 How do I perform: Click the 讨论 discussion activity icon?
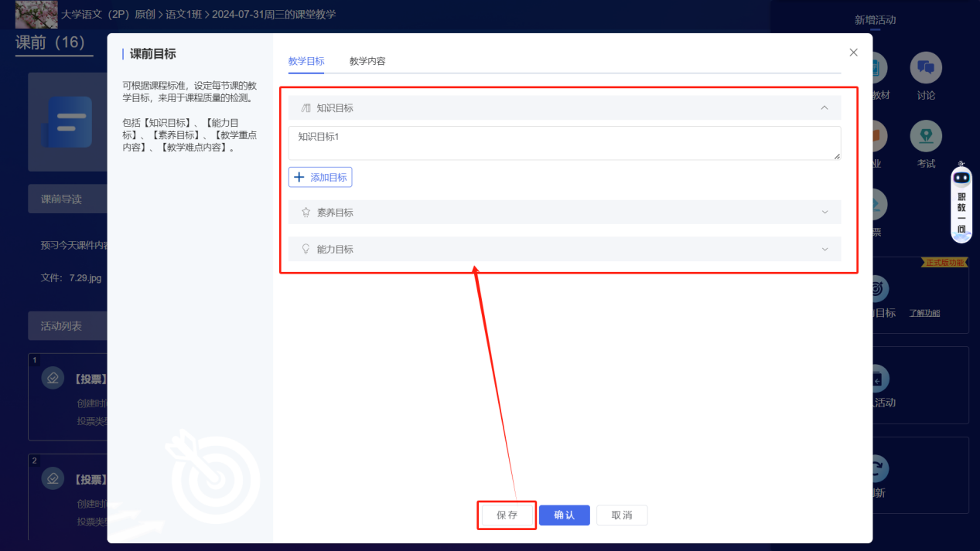click(925, 69)
